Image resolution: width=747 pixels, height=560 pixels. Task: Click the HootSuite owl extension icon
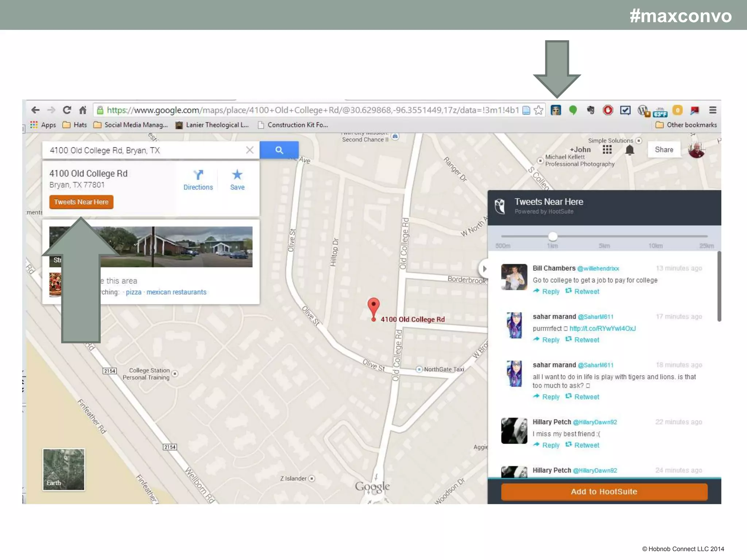coord(556,110)
